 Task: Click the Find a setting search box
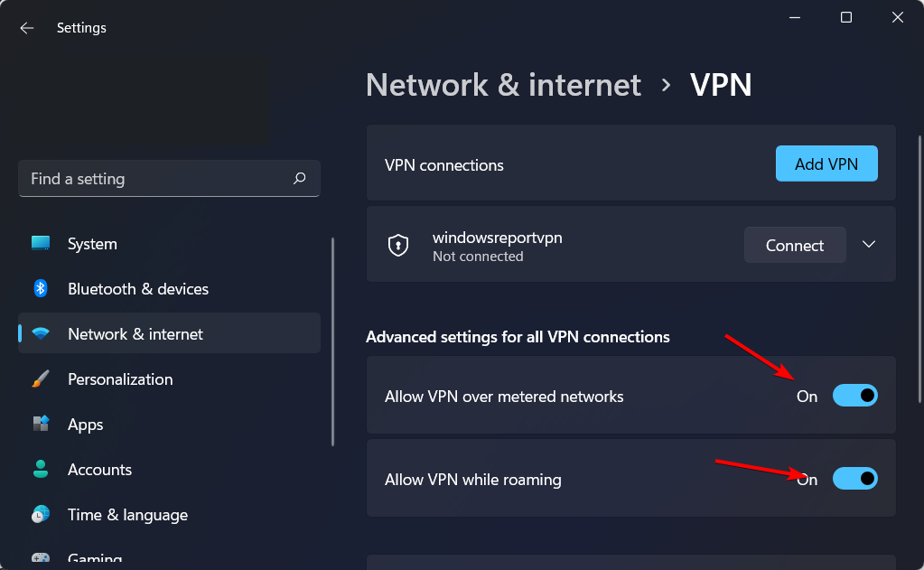click(x=169, y=179)
